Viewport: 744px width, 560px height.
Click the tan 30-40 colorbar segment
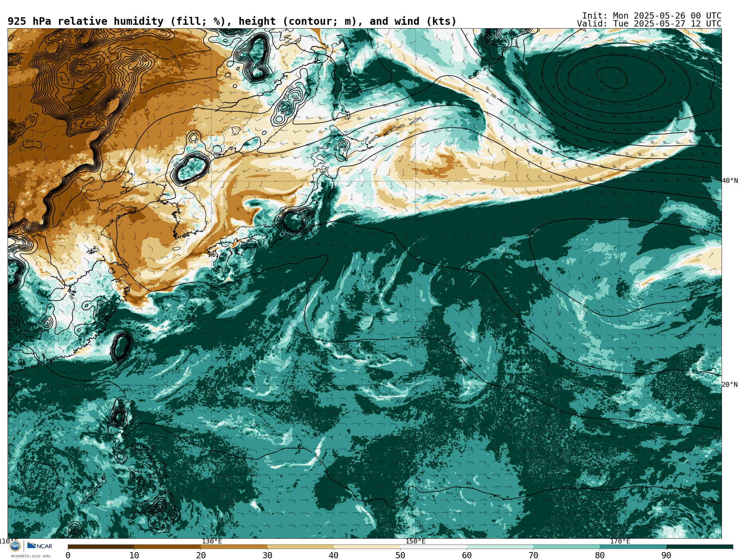click(300, 547)
